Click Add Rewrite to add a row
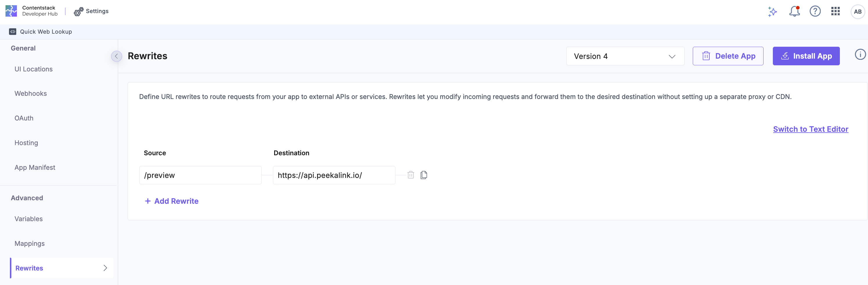This screenshot has width=868, height=285. click(x=172, y=201)
